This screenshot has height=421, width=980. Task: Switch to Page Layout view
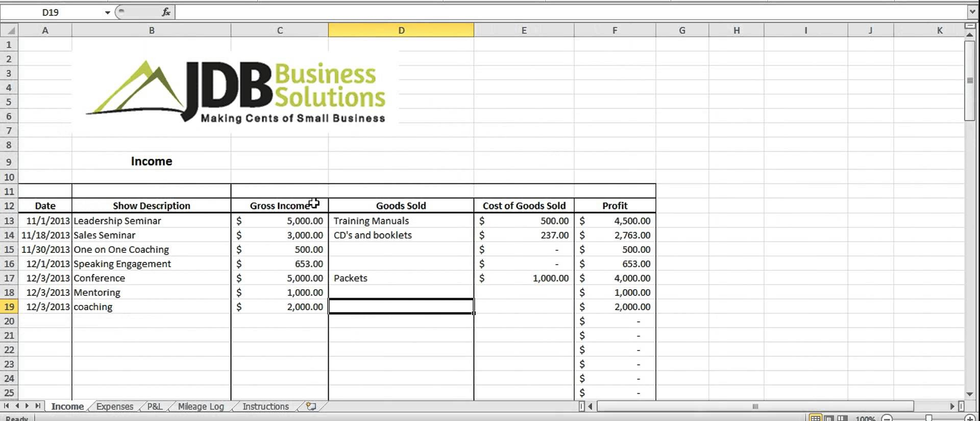pos(829,418)
